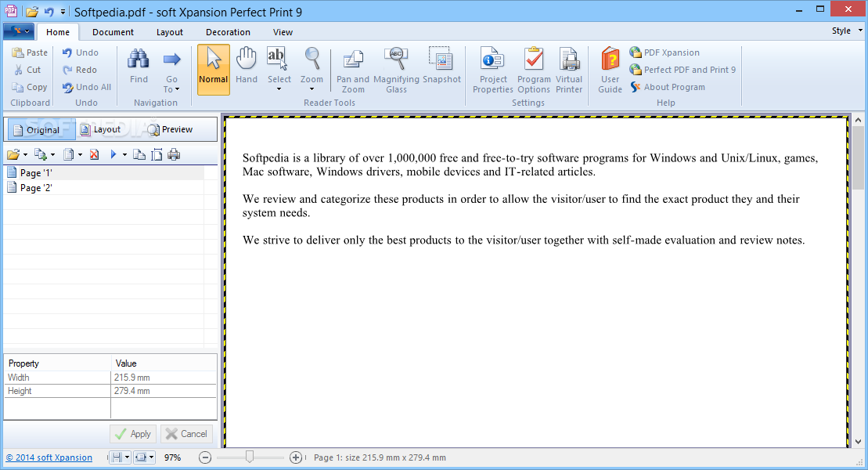
Task: Open the Magnifying Glass tool
Action: (396, 70)
